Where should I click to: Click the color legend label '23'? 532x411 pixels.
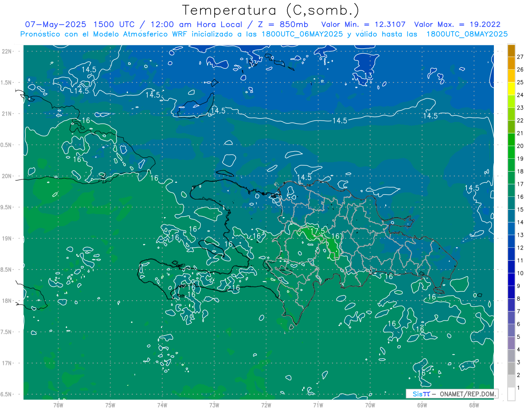click(520, 107)
